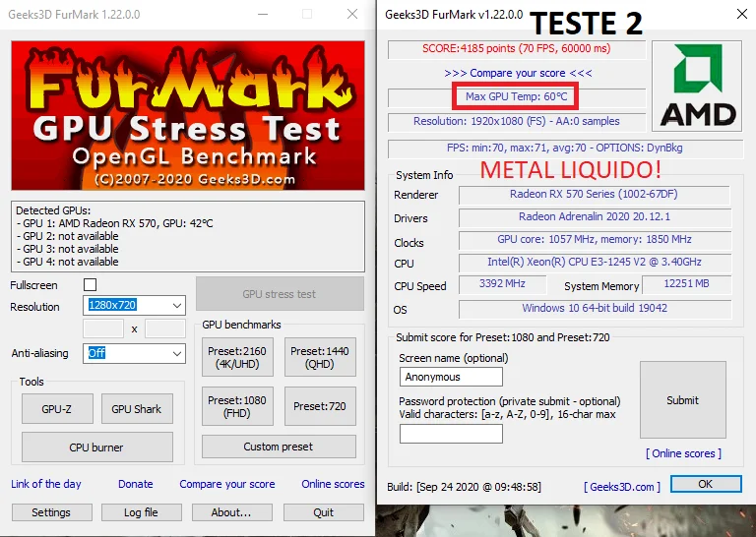The height and width of the screenshot is (537, 756).
Task: Run the Preset:1080 (FHD) benchmark
Action: [237, 406]
